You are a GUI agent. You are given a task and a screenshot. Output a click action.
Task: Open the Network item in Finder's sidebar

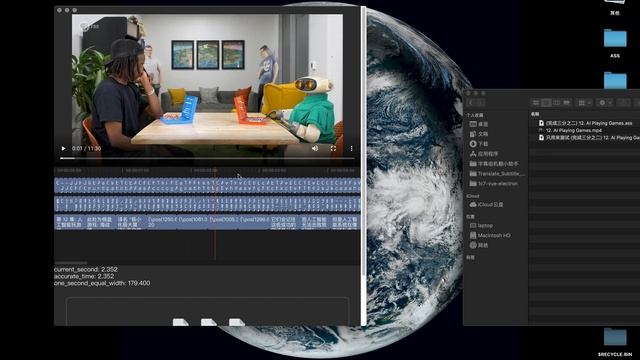tap(479, 245)
